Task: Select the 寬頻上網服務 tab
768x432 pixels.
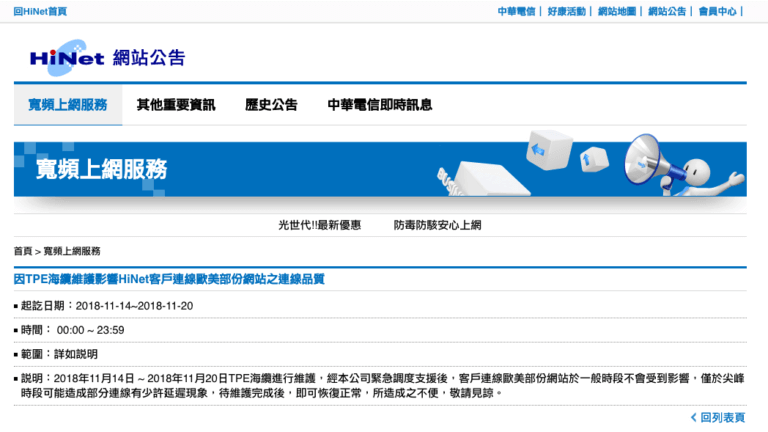Action: click(x=68, y=105)
